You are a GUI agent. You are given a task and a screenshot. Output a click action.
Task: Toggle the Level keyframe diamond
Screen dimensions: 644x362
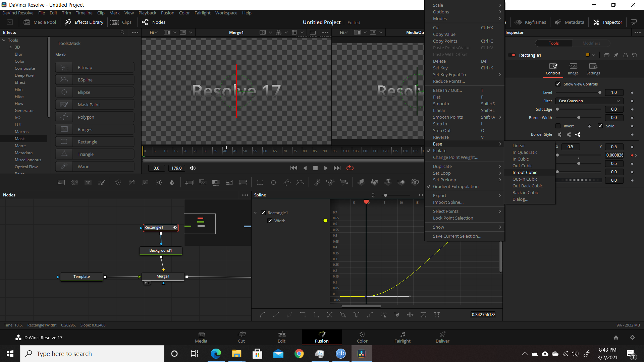[x=632, y=93]
